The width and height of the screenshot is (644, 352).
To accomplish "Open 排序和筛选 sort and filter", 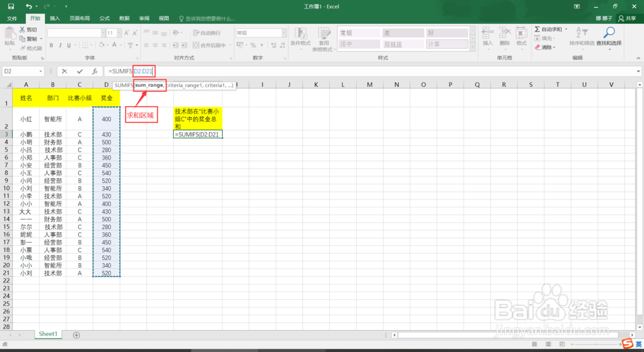I will point(582,38).
